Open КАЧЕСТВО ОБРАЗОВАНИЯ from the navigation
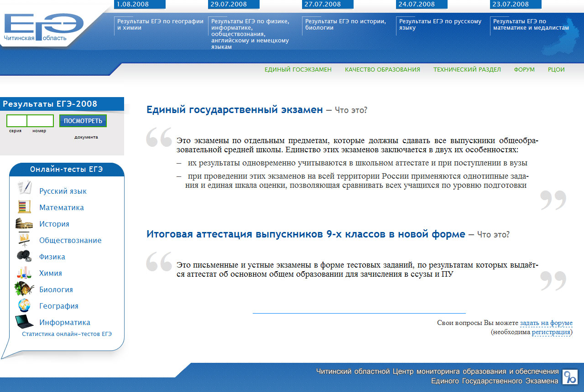Viewport: 584px width, 392px height. 382,69
